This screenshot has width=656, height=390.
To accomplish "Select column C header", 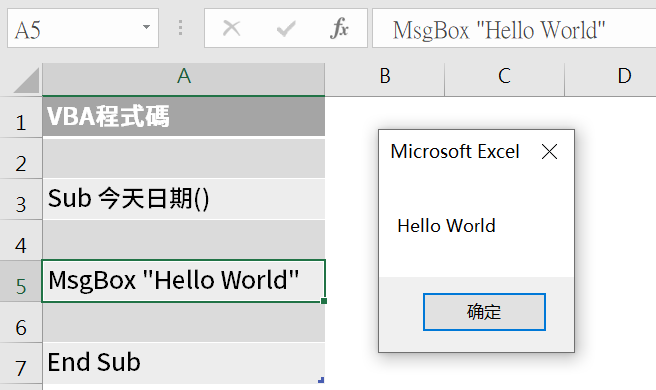I will (x=505, y=80).
